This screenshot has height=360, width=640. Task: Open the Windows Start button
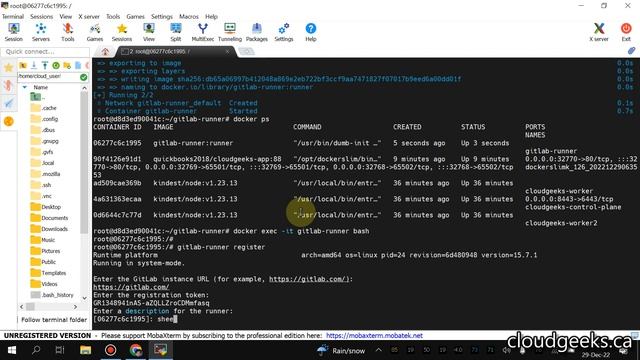[x=11, y=350]
